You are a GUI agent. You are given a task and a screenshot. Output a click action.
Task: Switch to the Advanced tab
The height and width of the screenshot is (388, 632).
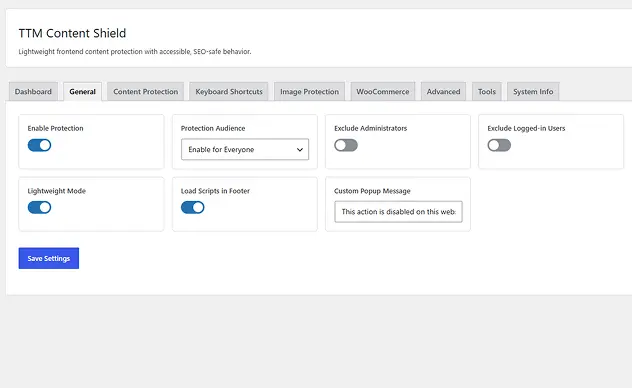[x=443, y=91]
